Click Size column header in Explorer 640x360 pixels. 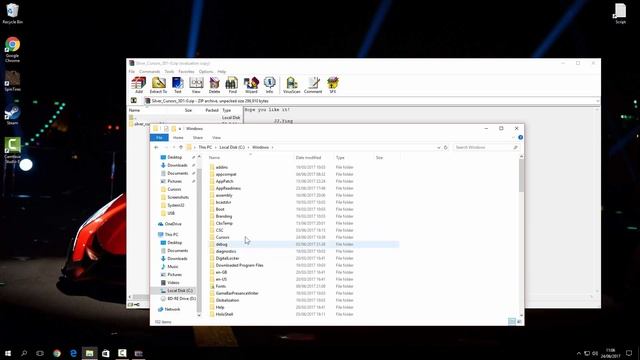(x=379, y=158)
